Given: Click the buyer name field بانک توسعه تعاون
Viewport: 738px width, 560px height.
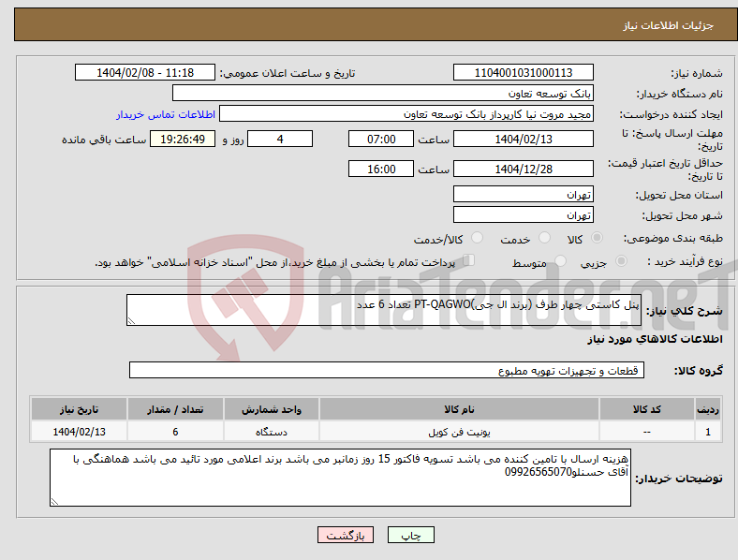Looking at the screenshot, I should click(383, 93).
